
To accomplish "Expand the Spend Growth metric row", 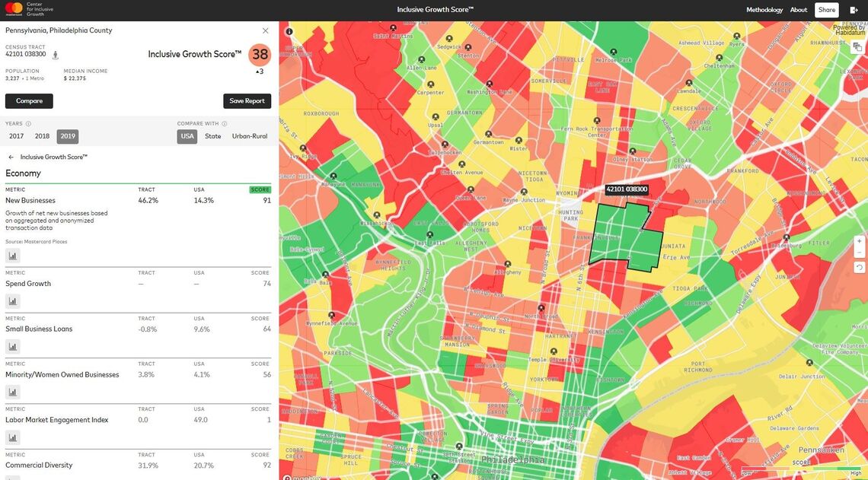I will pos(139,284).
